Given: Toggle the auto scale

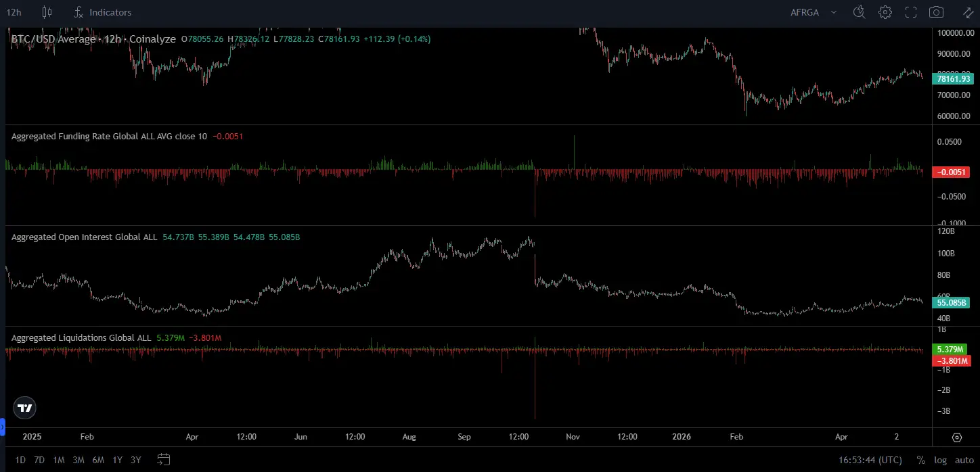Looking at the screenshot, I should point(963,460).
